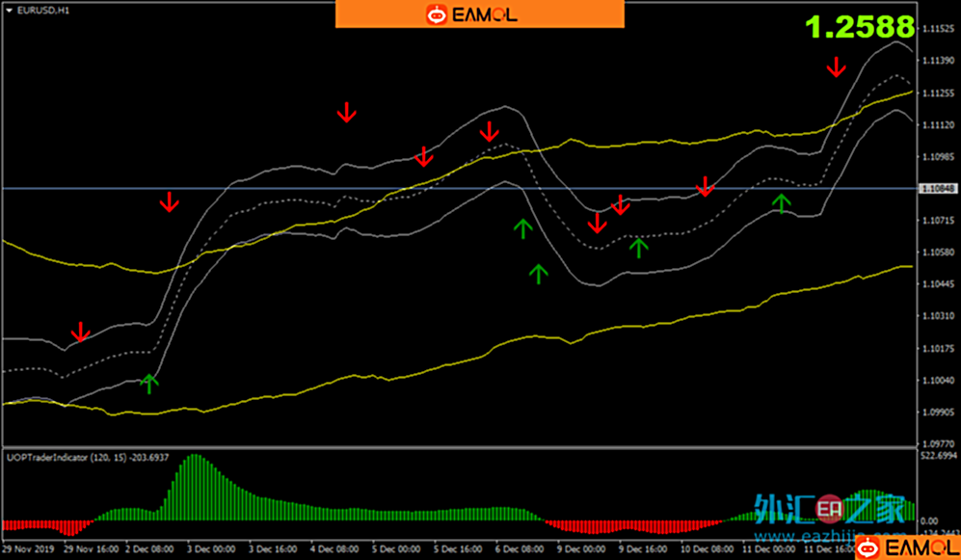961x560 pixels.
Task: Select the red arrow sitting on the blue horizontal line
Action: point(706,186)
